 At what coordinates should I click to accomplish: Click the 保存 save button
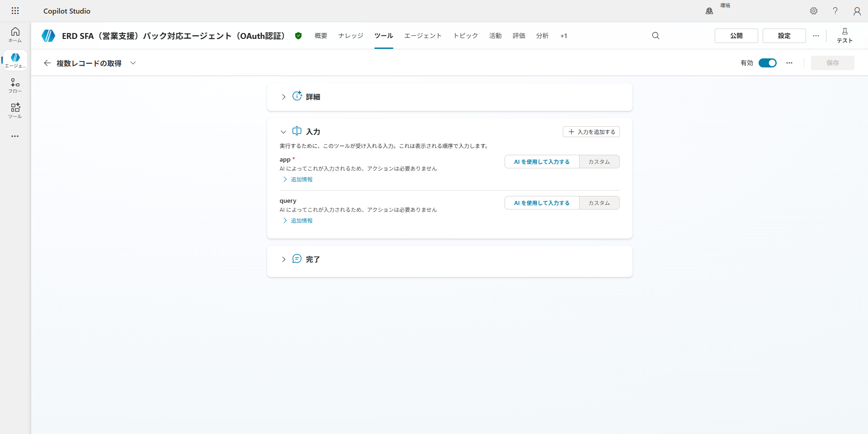point(833,63)
